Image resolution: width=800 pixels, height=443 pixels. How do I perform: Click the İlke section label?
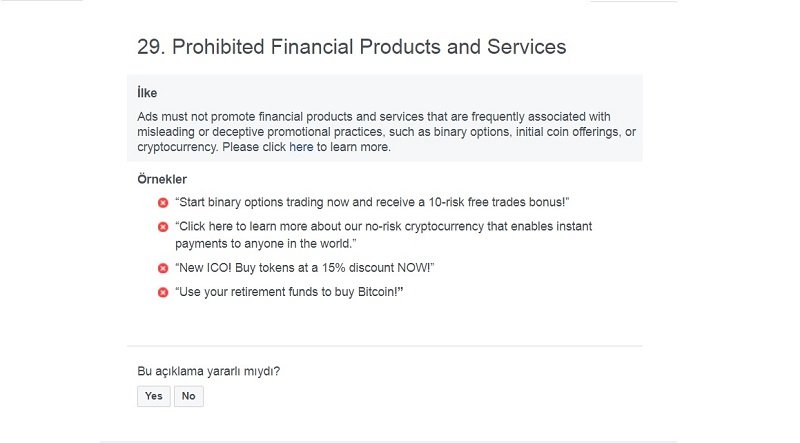pos(147,93)
